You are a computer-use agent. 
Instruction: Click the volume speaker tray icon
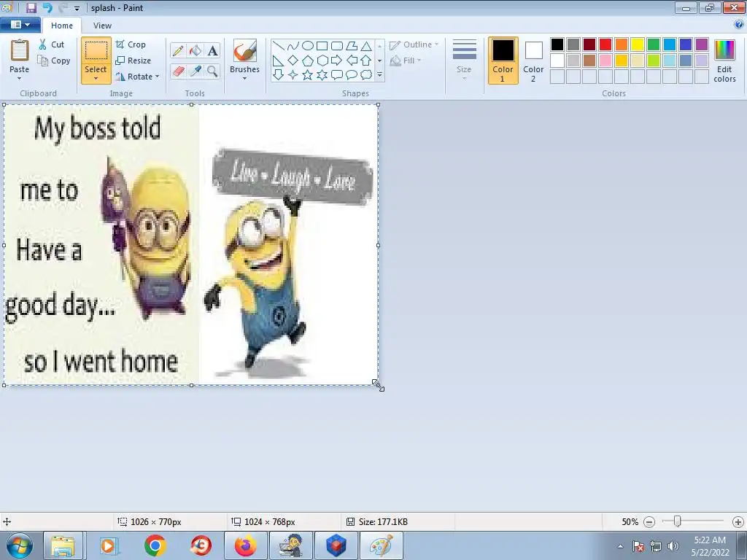tap(673, 546)
